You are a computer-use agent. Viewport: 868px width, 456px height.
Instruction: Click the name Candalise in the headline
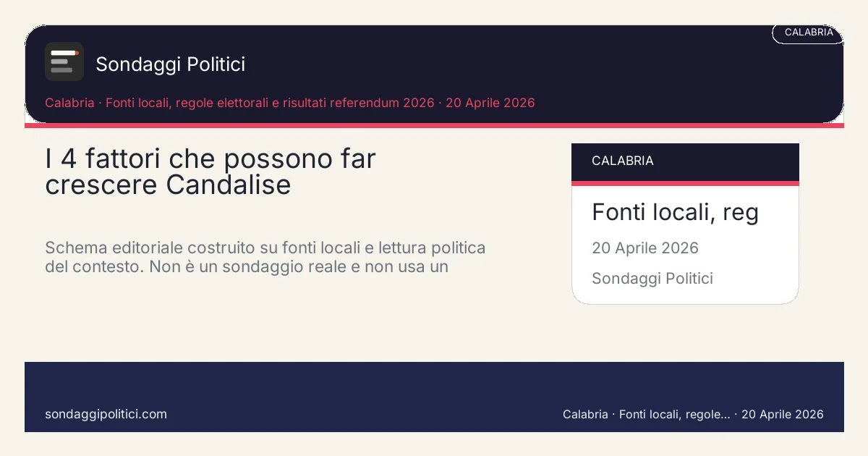tap(228, 185)
